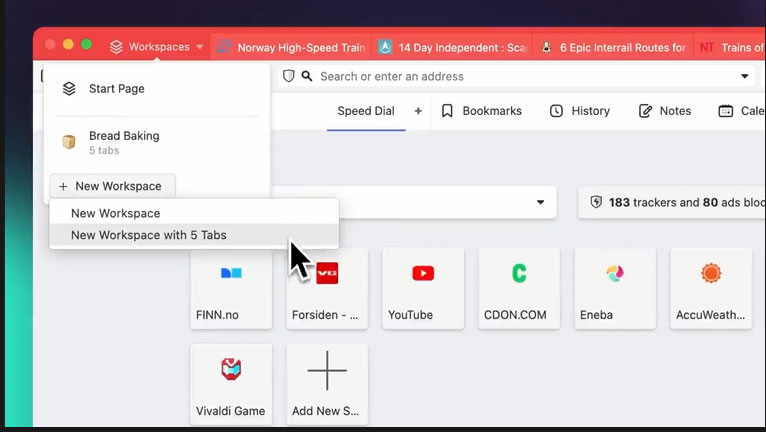This screenshot has width=766, height=432.
Task: Switch to 6 Epic Interrail Routes tab
Action: click(613, 47)
